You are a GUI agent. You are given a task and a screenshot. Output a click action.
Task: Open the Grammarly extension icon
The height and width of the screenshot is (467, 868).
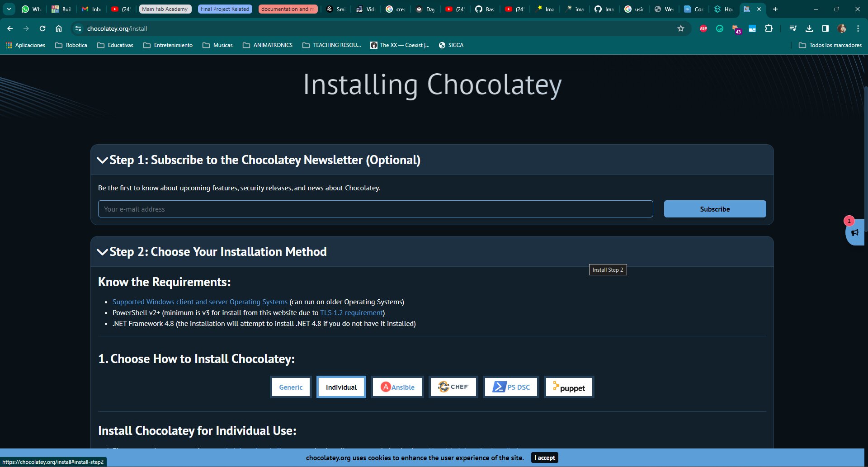point(720,28)
